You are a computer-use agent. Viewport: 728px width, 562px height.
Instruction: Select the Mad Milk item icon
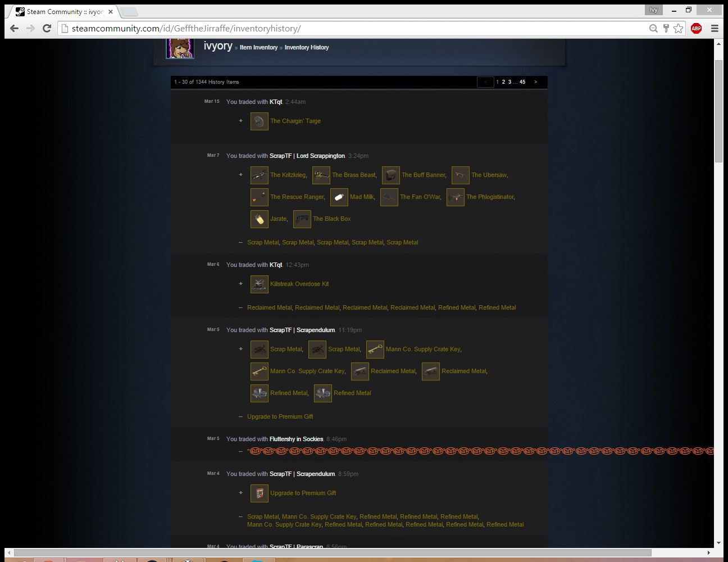[x=339, y=197]
